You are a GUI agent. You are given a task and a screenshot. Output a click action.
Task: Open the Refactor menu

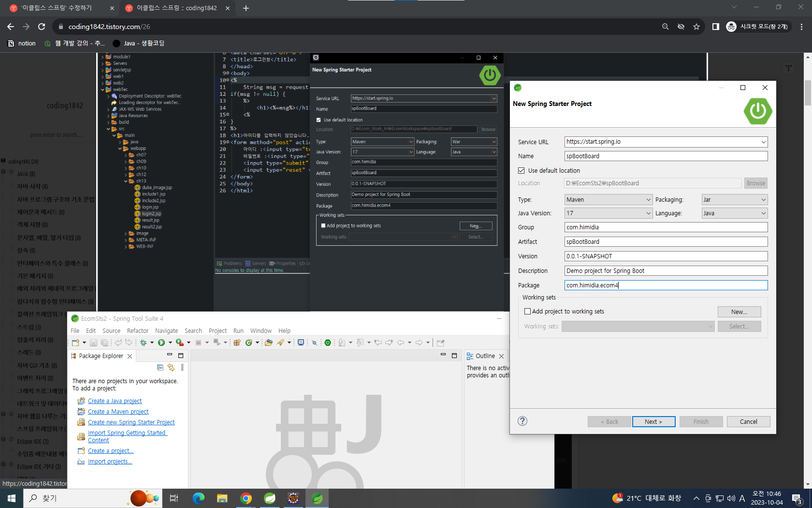coord(138,331)
